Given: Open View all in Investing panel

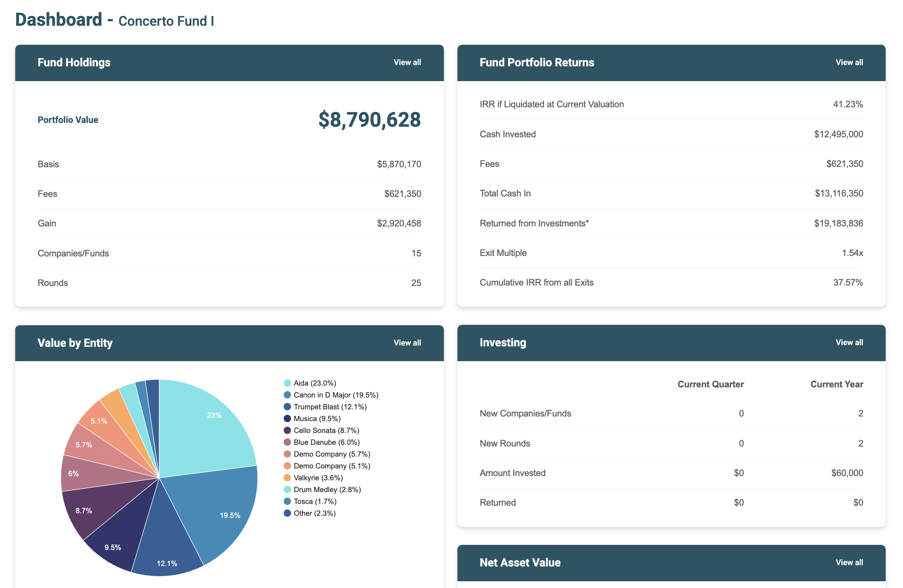Looking at the screenshot, I should click(x=849, y=343).
